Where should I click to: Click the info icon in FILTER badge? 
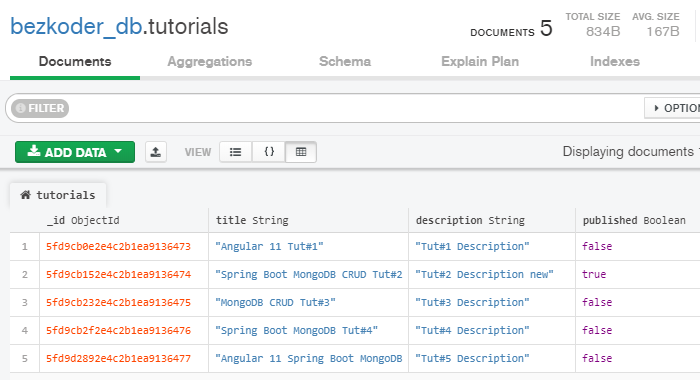point(21,108)
